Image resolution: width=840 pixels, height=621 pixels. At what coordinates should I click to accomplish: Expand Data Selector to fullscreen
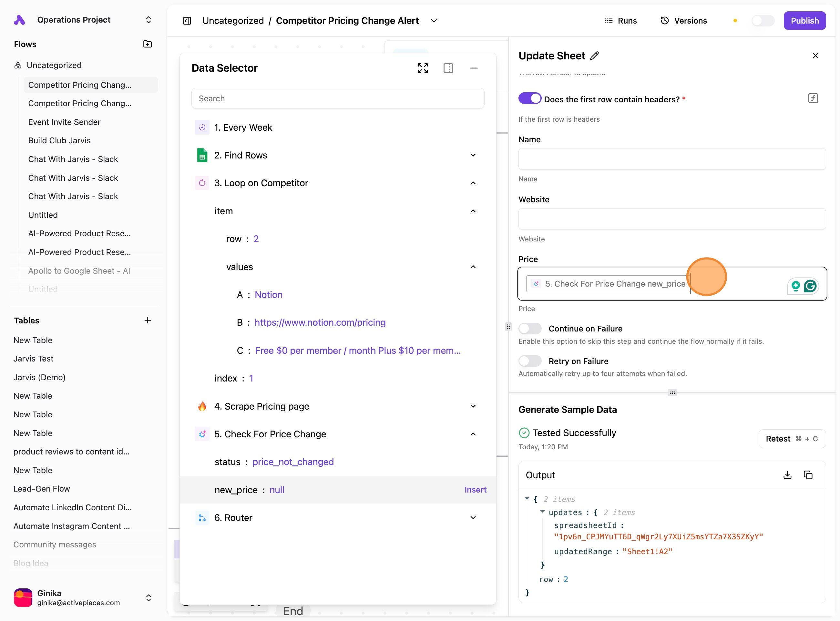[423, 68]
